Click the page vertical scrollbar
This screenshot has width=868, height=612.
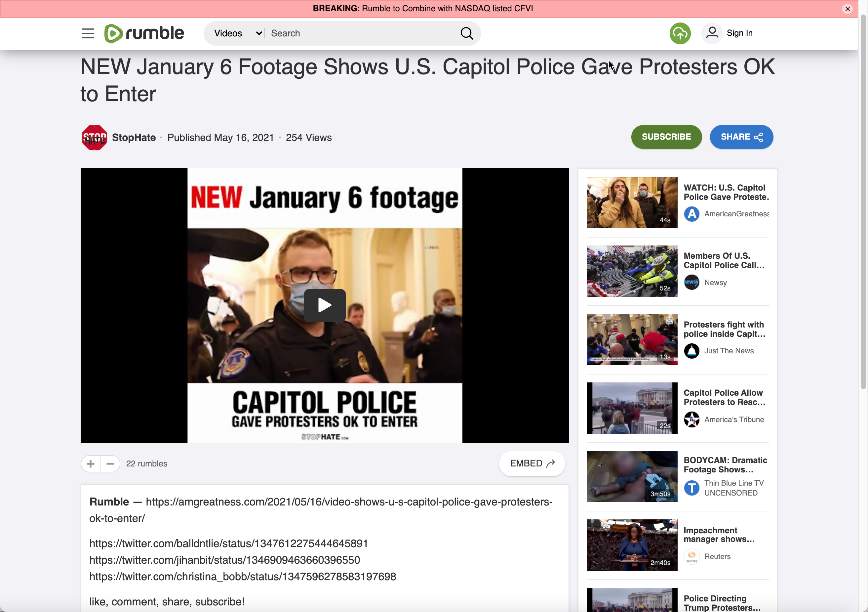point(863,200)
